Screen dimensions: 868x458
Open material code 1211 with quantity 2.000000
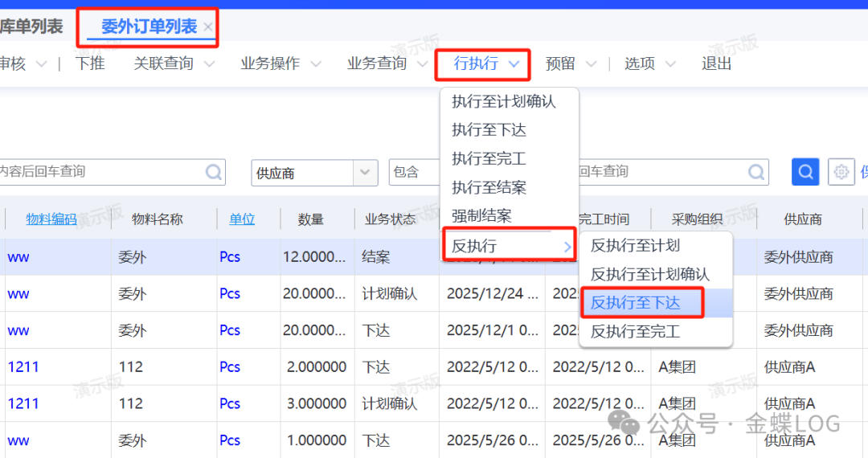(23, 367)
